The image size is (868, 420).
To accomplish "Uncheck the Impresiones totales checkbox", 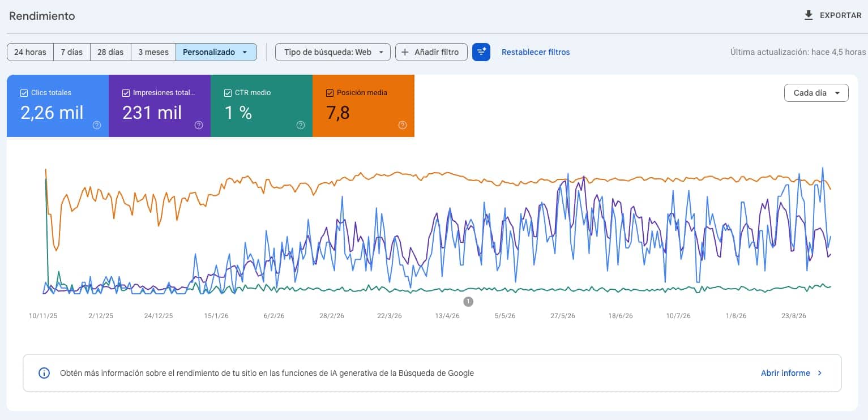I will coord(126,93).
